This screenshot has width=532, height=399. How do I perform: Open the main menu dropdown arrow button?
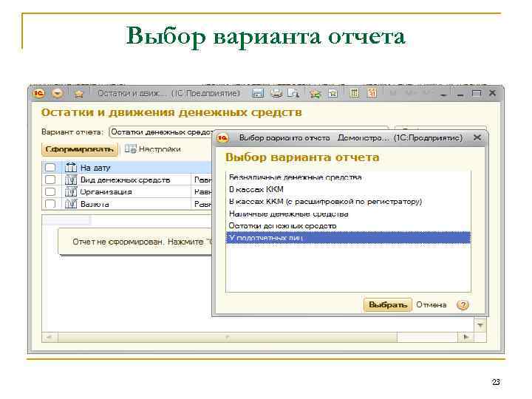coord(58,93)
